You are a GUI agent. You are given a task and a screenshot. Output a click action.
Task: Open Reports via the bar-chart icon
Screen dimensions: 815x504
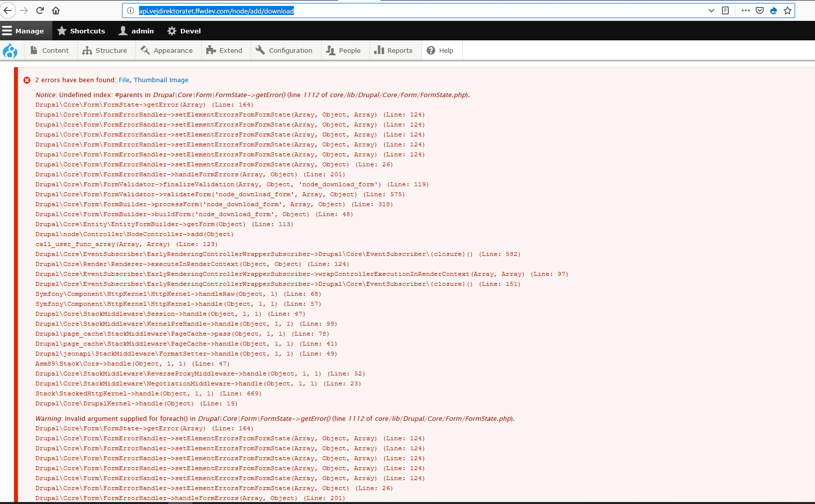point(381,50)
